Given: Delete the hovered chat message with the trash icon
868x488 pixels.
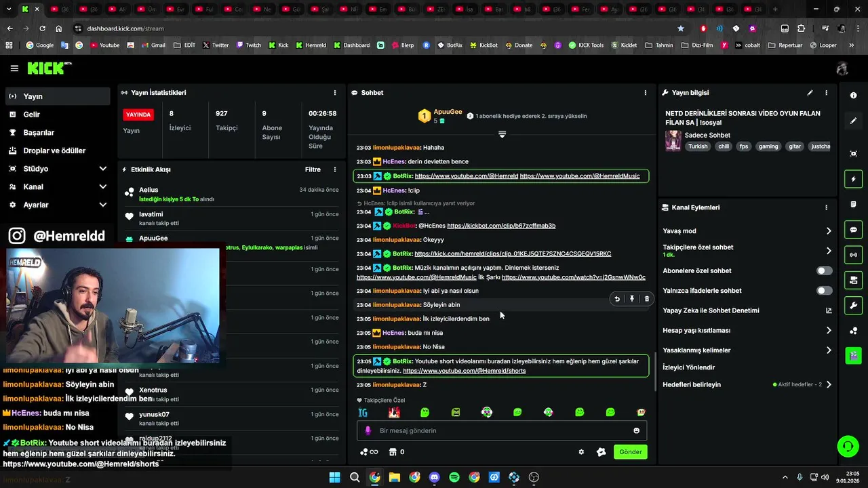Looking at the screenshot, I should coord(646,299).
